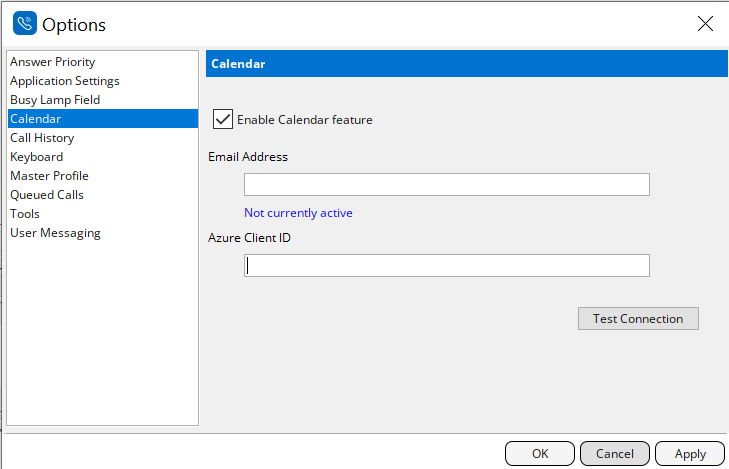The image size is (729, 469).
Task: Click the Email Address text field
Action: [x=447, y=185]
